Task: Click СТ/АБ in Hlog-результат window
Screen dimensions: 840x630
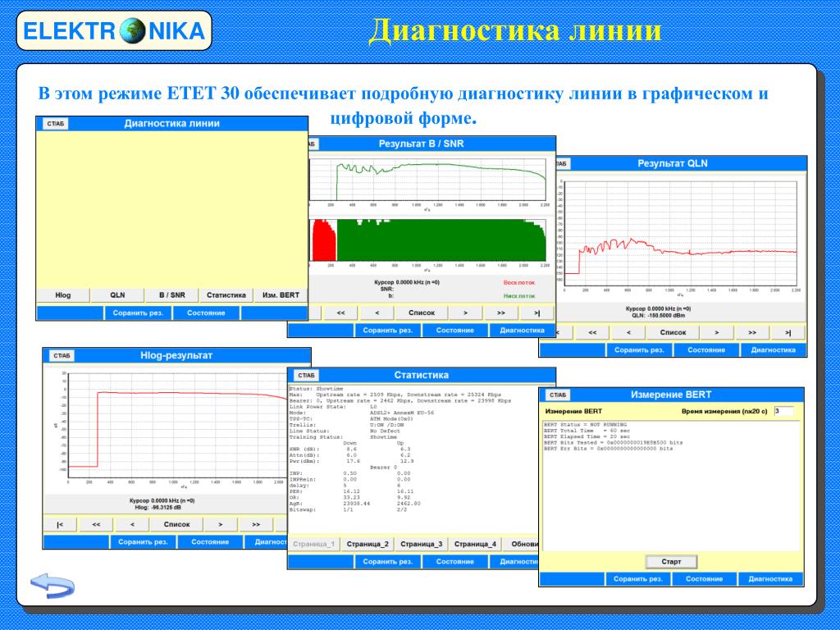Action: pyautogui.click(x=62, y=356)
